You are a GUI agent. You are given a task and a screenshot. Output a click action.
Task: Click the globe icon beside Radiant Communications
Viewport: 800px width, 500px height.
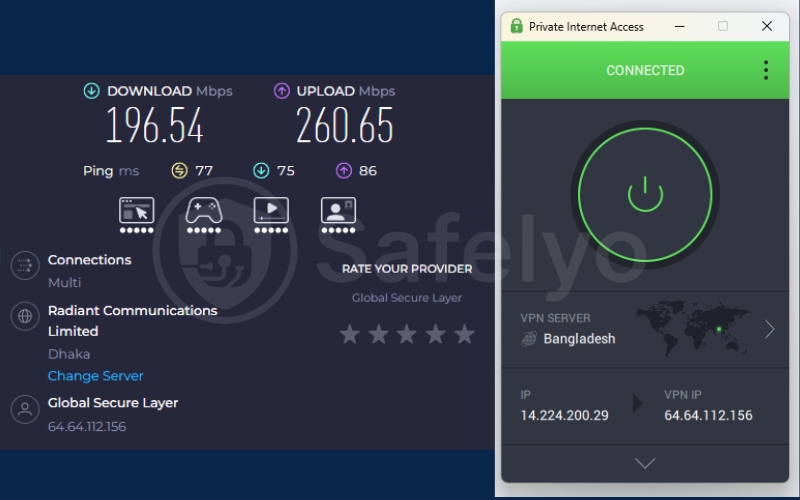tap(25, 316)
